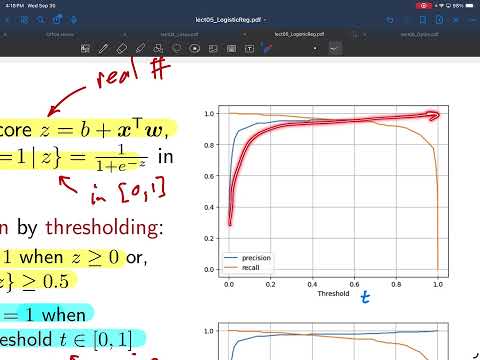Viewport: 480px width, 360px height.
Task: Tap the battery indicator in status bar
Action: [469, 6]
